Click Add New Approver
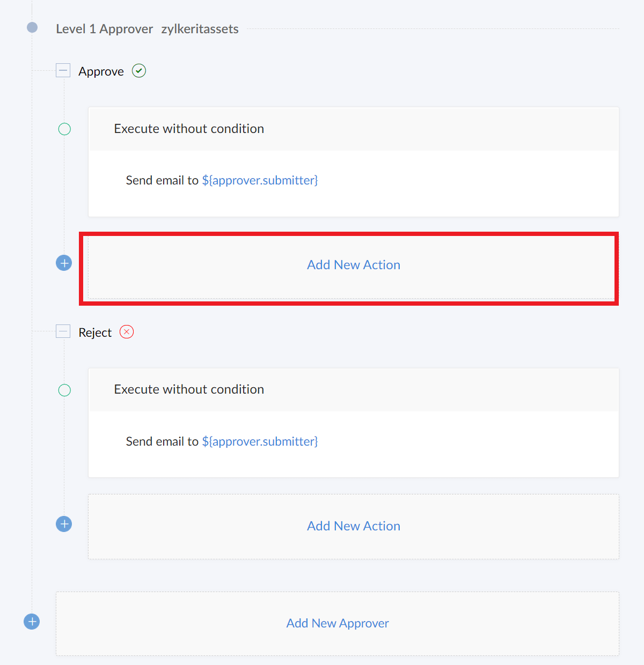Screen dimensions: 644x665 (338, 623)
